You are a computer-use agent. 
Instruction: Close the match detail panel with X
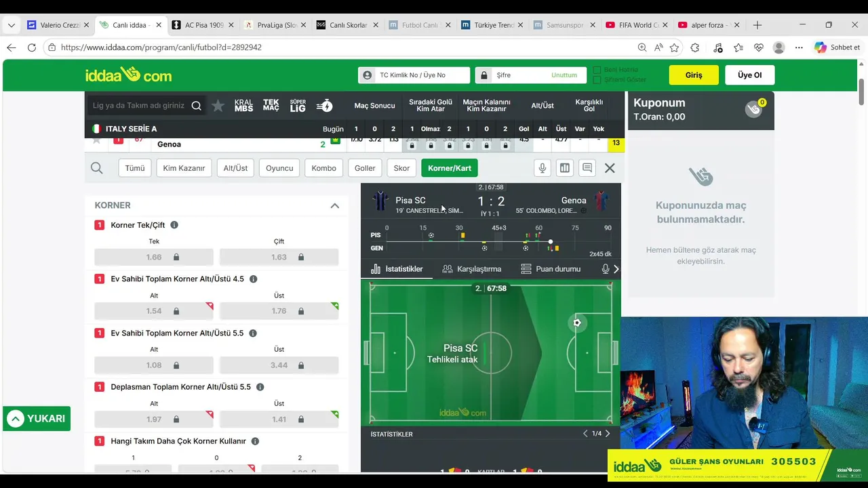(610, 168)
